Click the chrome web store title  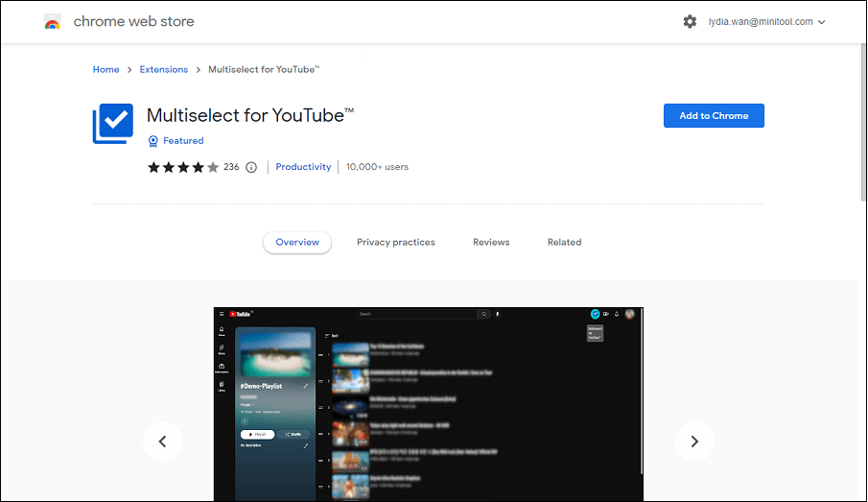tap(134, 22)
